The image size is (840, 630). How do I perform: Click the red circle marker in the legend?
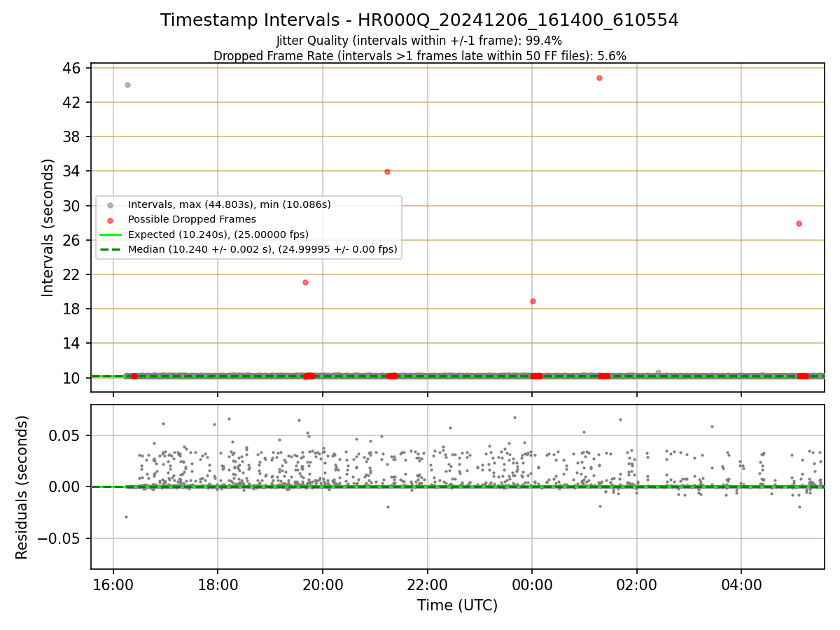[110, 219]
